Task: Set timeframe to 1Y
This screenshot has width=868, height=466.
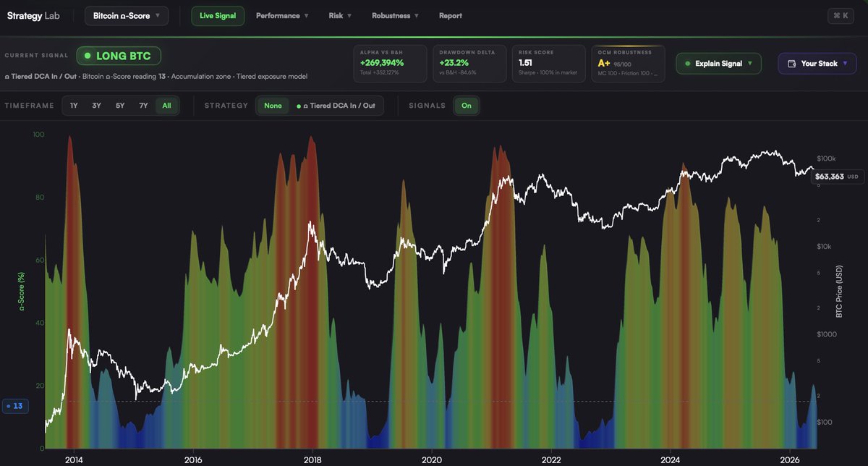Action: click(74, 106)
